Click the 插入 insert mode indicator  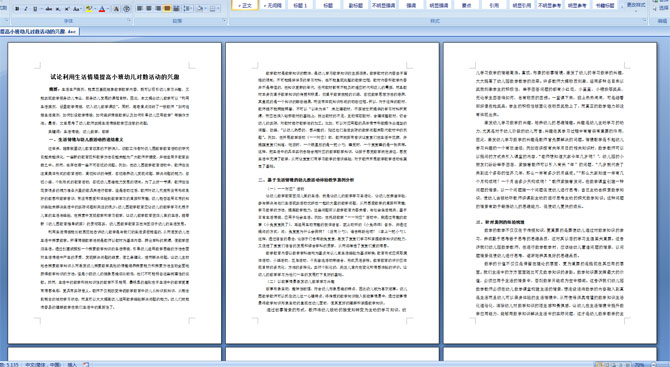point(72,364)
